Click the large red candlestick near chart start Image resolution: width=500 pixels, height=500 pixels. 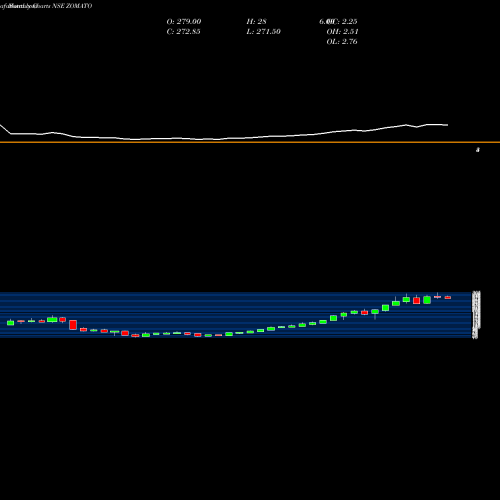[73, 325]
